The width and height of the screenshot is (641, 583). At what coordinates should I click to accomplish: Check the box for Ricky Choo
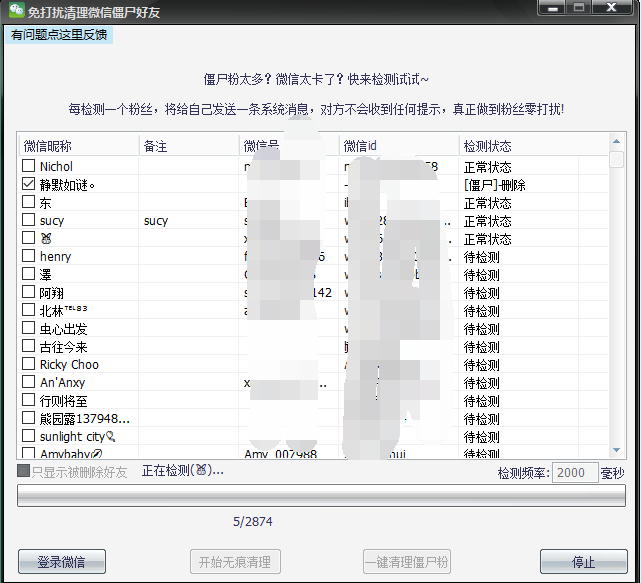coord(28,364)
